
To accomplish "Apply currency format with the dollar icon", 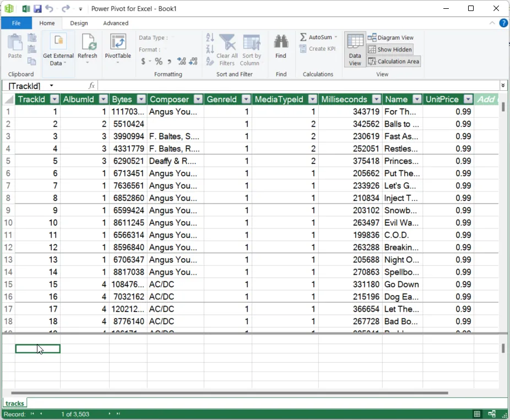I will pos(143,61).
